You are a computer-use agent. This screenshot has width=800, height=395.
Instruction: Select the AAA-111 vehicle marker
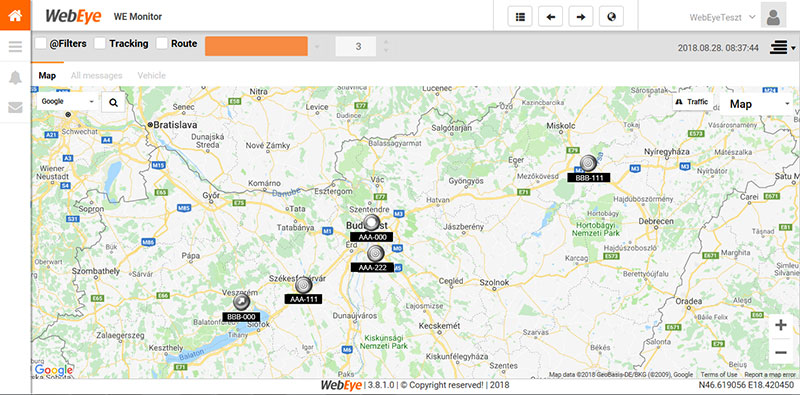click(304, 285)
